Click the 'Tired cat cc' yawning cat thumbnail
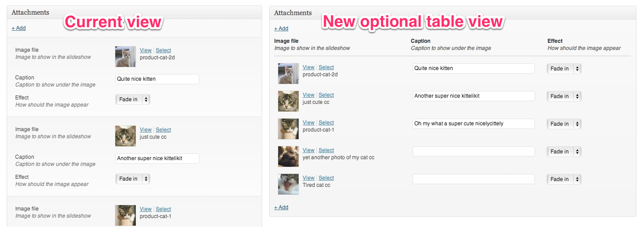The image size is (644, 227). point(288,184)
